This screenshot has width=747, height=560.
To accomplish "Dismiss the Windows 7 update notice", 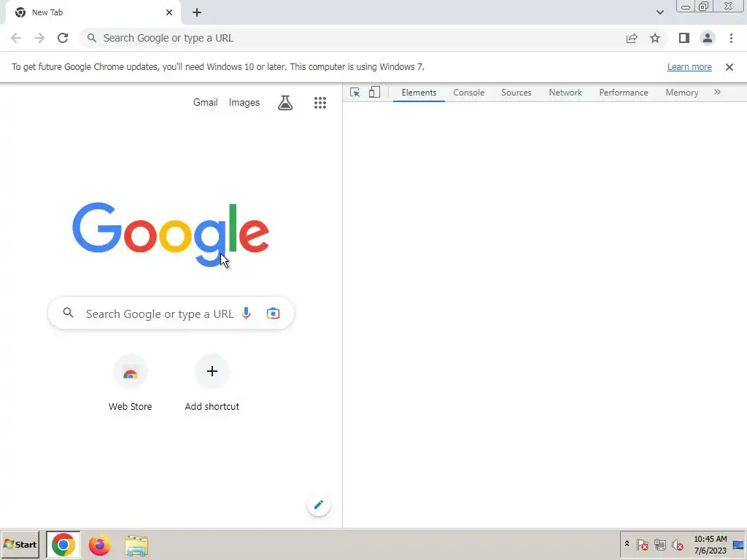I will coord(729,67).
